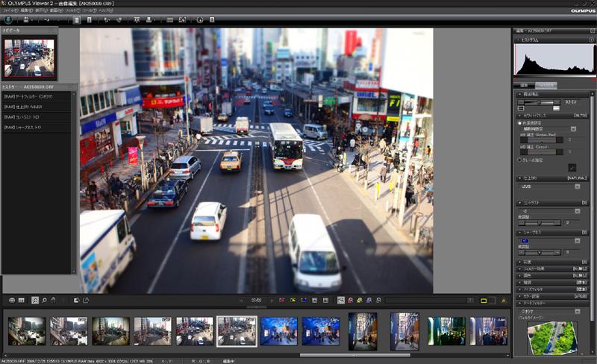Click the grid thumbnail view icon at bottom left
Image resolution: width=597 pixels, height=364 pixels.
pyautogui.click(x=22, y=300)
